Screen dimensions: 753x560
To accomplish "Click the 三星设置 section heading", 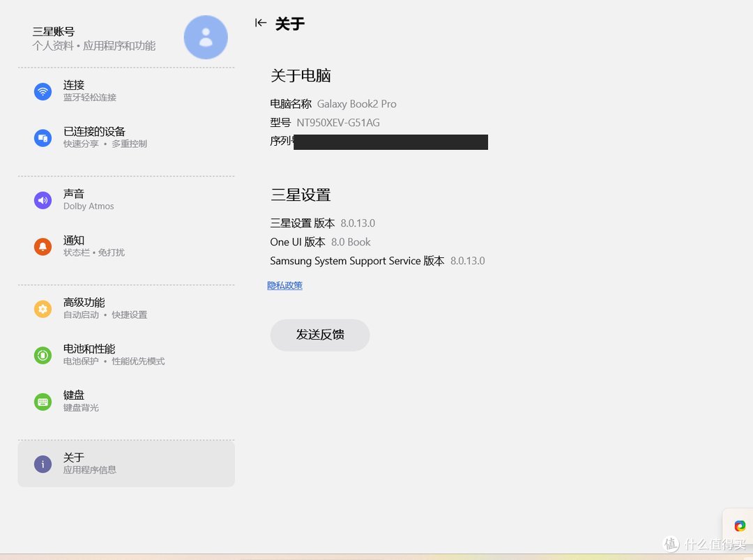I will (x=301, y=195).
